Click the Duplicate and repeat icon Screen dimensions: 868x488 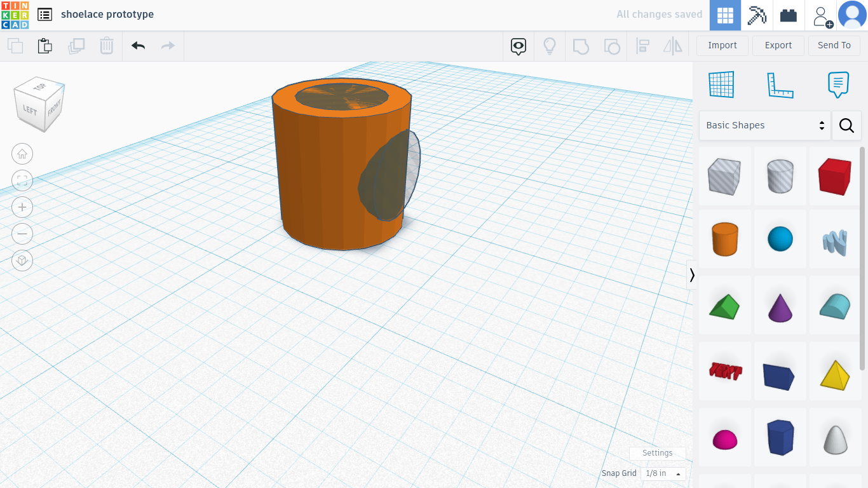[x=76, y=46]
